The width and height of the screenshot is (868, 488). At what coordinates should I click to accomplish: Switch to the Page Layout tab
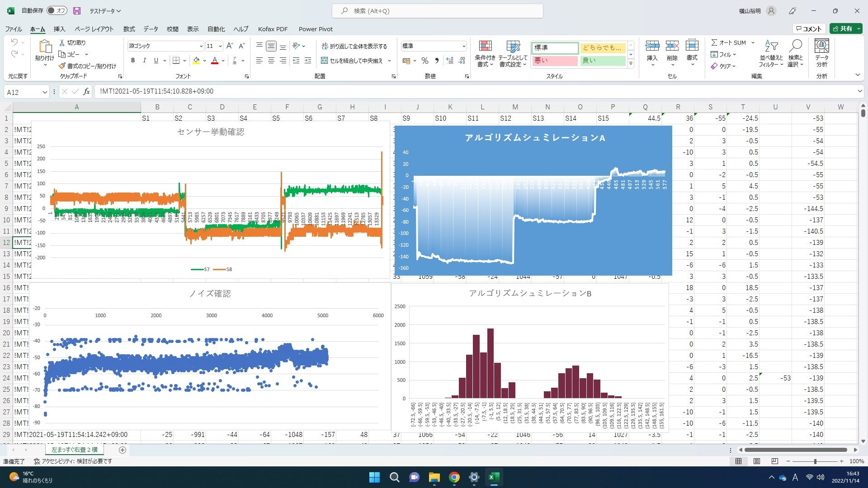tap(94, 29)
